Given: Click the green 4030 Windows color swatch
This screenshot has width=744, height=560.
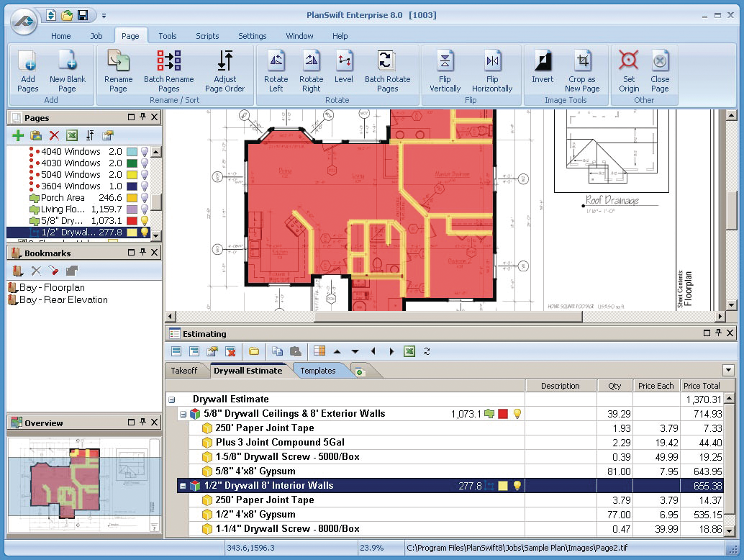Looking at the screenshot, I should coord(132,163).
